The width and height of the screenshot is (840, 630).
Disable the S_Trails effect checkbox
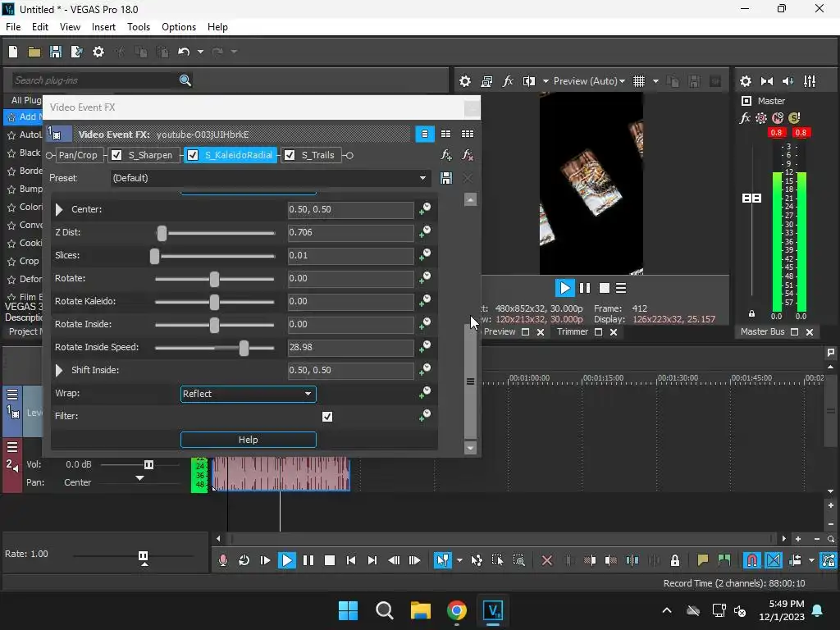[290, 155]
